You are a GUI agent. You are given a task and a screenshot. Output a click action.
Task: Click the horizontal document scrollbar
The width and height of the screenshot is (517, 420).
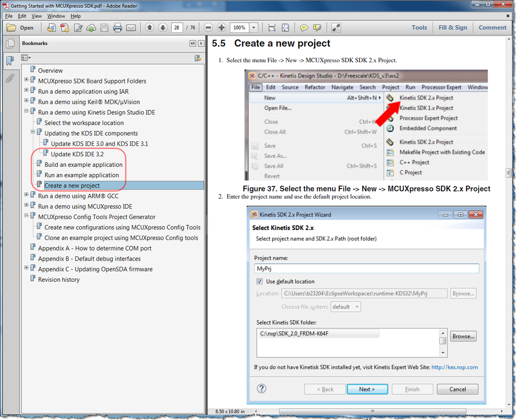pos(372,411)
